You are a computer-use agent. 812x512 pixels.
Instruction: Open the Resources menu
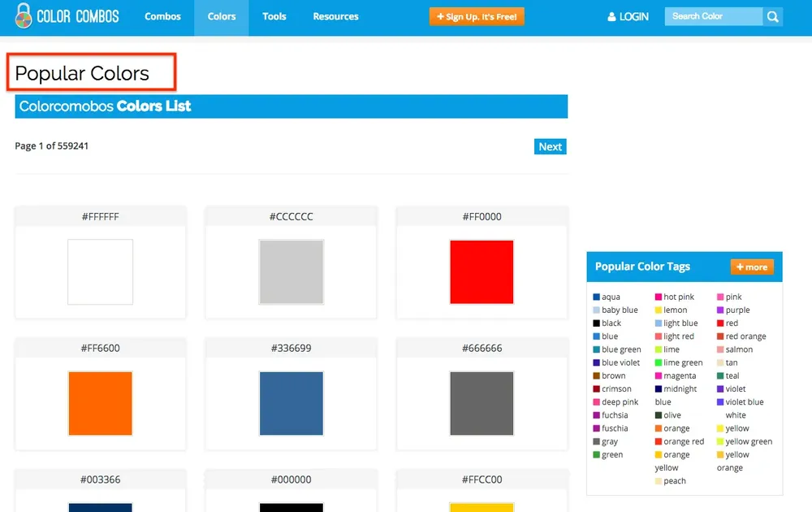click(335, 16)
